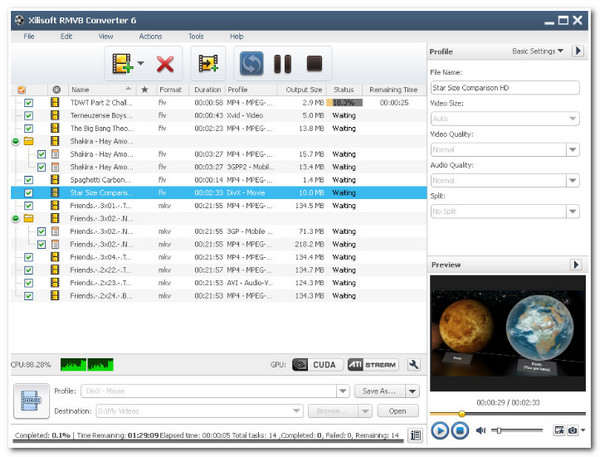This screenshot has width=600, height=457.
Task: Open the Audio Quality dropdown
Action: pyautogui.click(x=572, y=180)
